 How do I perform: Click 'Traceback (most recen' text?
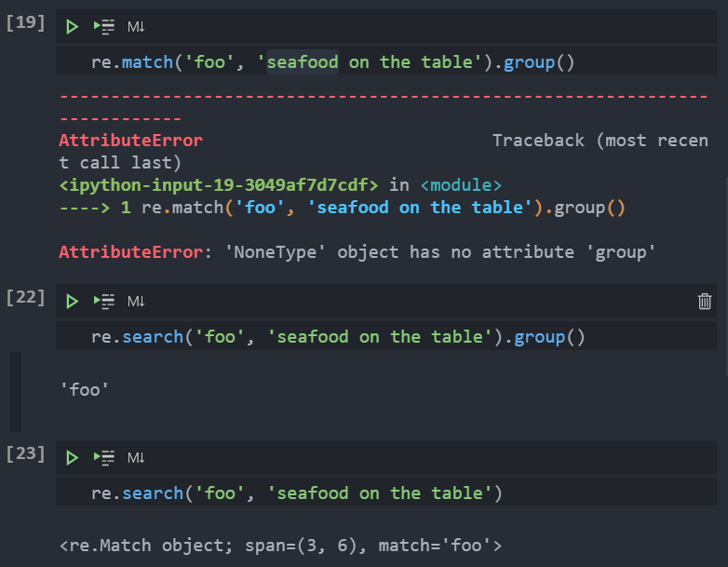point(600,141)
